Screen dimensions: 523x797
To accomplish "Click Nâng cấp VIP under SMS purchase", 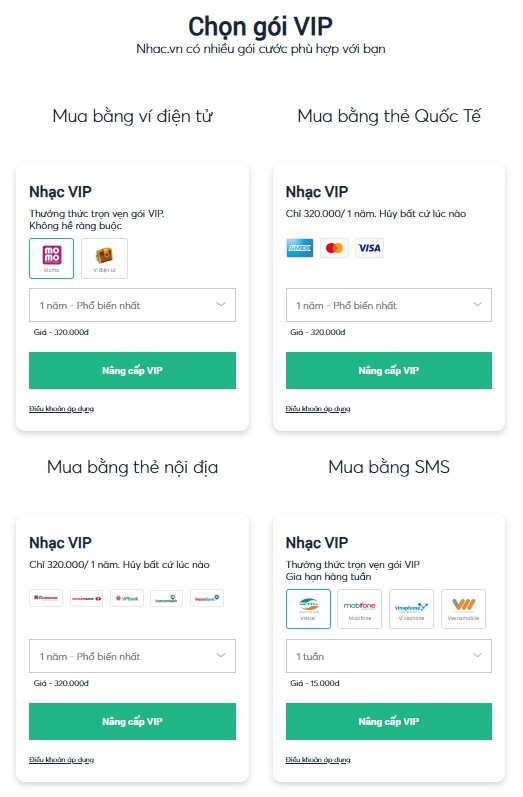I will [x=389, y=721].
